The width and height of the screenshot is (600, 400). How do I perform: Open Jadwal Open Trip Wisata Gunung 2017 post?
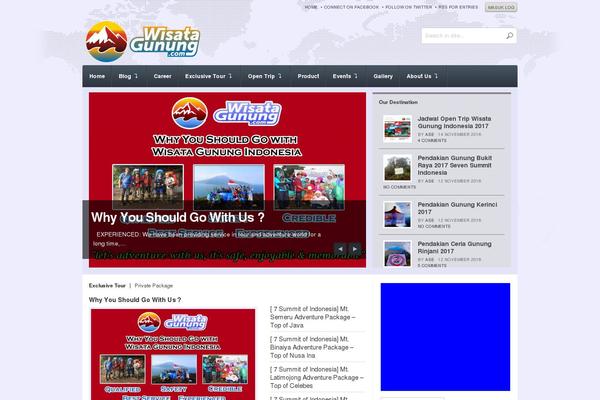[x=454, y=122]
